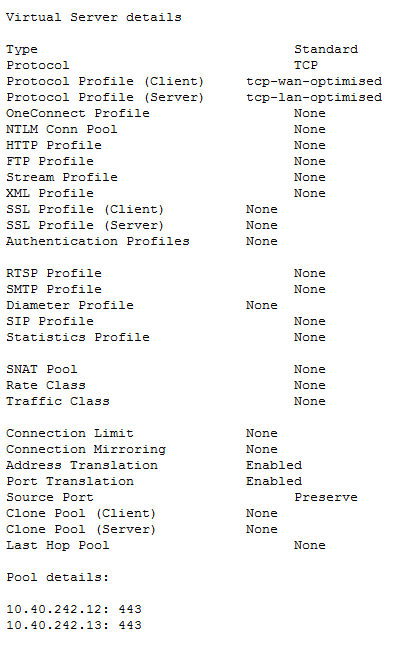Screen dimensions: 402x647
Task: Click the Diameter Profile label
Action: (x=70, y=305)
